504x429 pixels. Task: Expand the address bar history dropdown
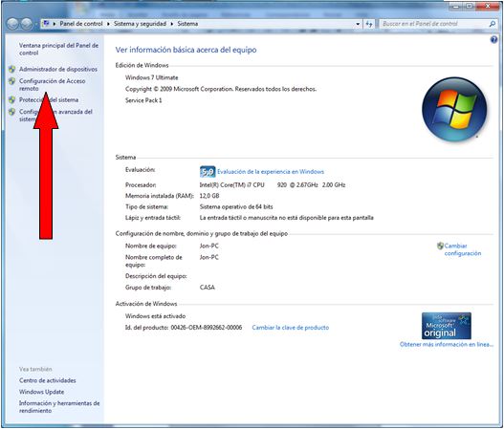(x=358, y=24)
